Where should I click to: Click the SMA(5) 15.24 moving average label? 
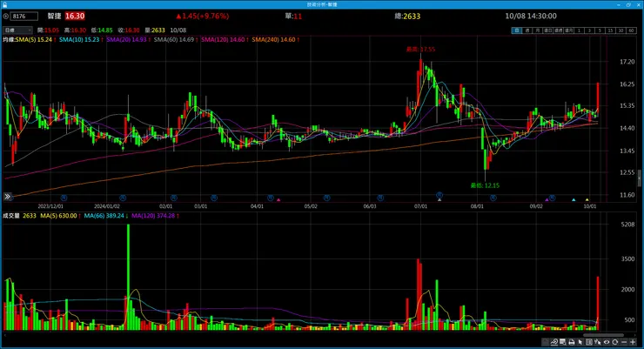pyautogui.click(x=34, y=40)
